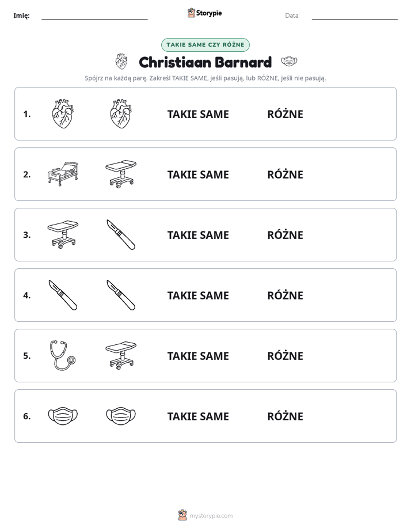Click the second face mask in row 6
The height and width of the screenshot is (532, 411).
click(121, 416)
